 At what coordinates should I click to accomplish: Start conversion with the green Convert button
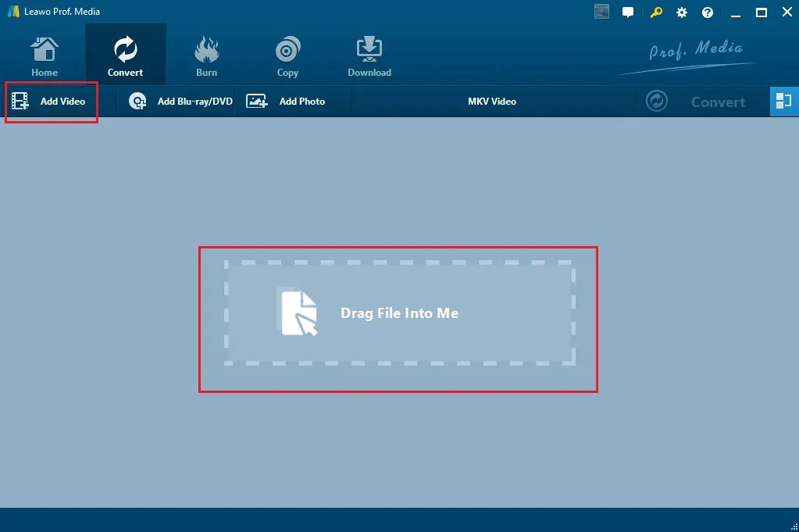[x=696, y=102]
